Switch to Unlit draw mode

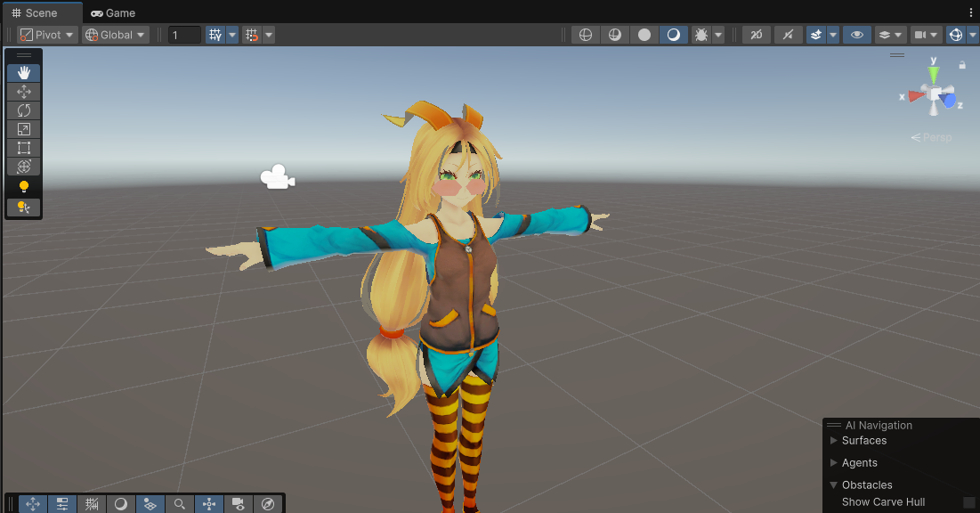644,35
